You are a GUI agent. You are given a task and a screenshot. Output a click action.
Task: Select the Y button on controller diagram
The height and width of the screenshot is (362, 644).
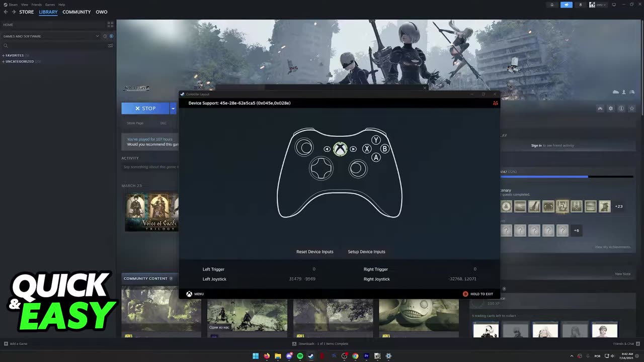tap(376, 140)
